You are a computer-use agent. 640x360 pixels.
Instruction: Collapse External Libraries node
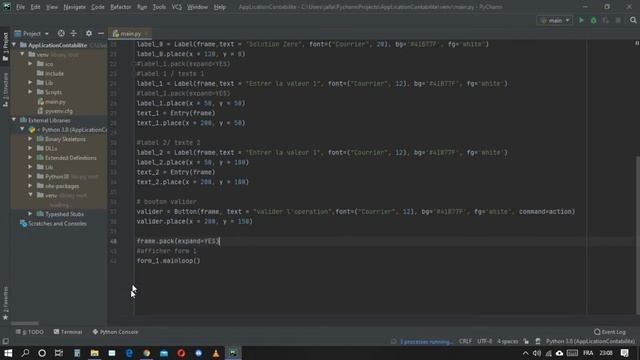point(14,120)
